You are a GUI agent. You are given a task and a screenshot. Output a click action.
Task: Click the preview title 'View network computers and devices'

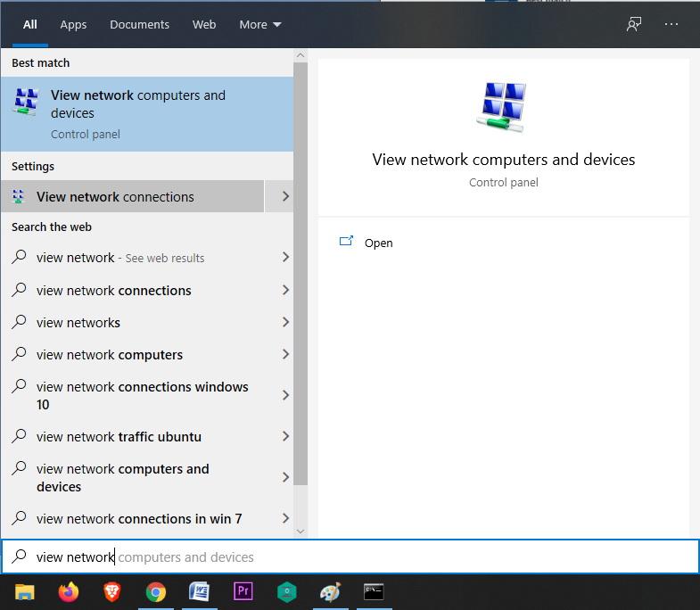coord(504,160)
